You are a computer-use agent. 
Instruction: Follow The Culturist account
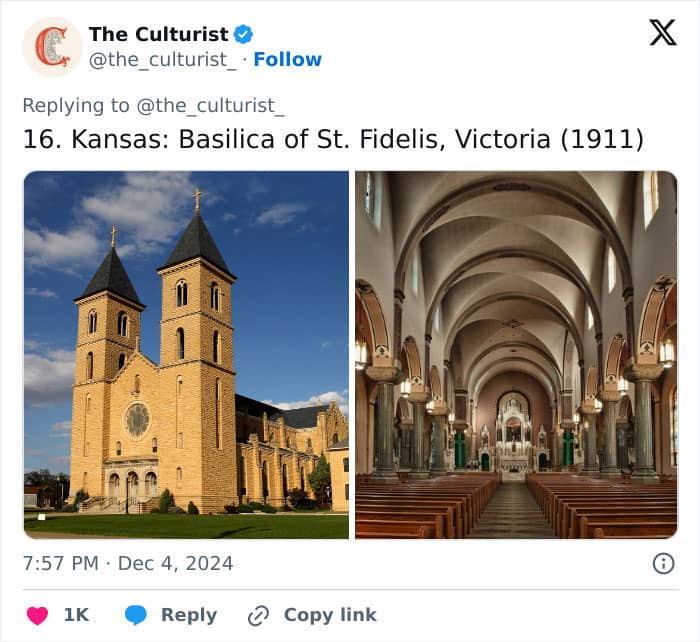(x=287, y=60)
